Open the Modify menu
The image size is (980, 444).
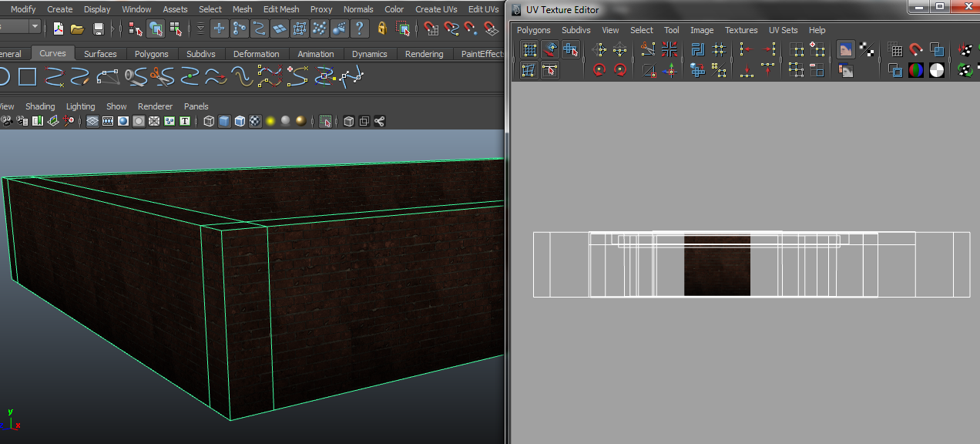(23, 9)
